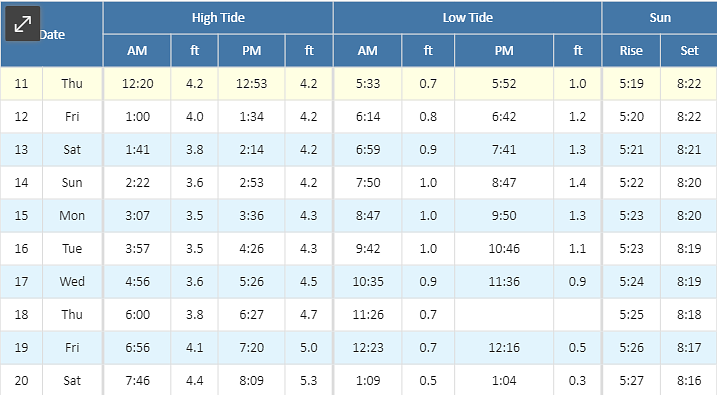Select the High Tide column header
Image resolution: width=717 pixels, height=395 pixels.
coord(218,17)
